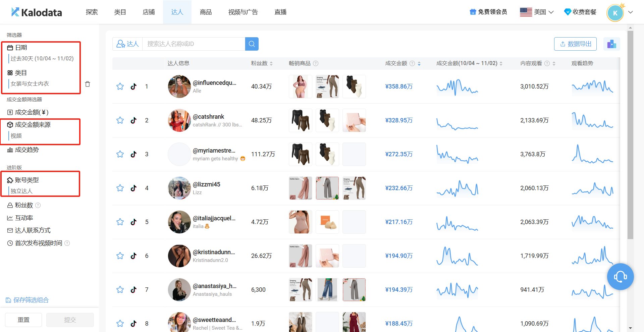Viewport: 644px width, 332px height.
Task: Click the 数据导出 export button
Action: (575, 44)
